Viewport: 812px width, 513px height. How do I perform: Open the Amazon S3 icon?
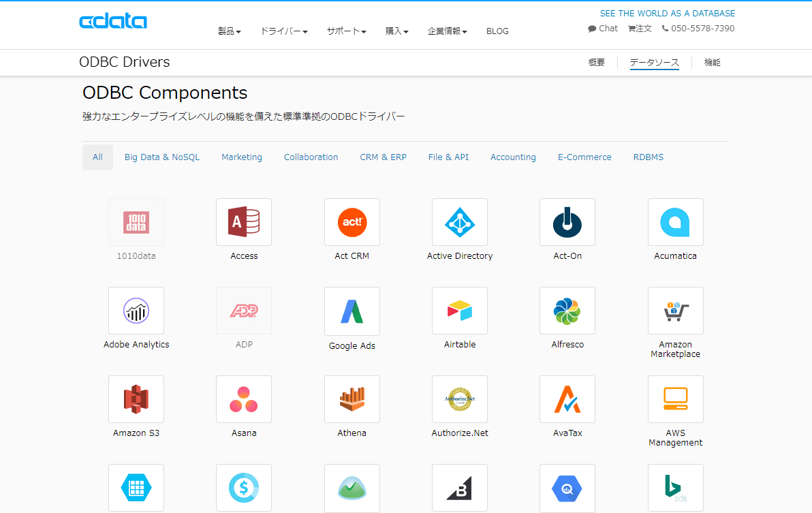point(136,399)
